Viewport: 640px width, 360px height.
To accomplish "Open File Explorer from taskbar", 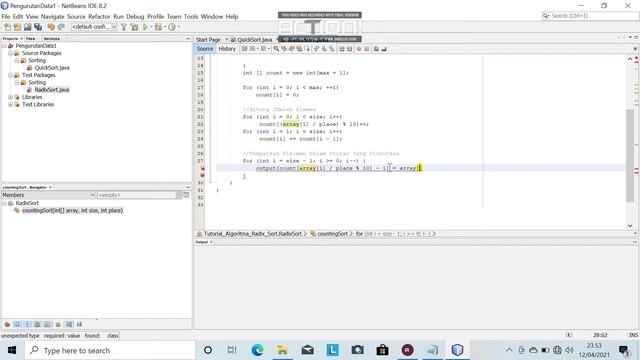I will [x=282, y=350].
